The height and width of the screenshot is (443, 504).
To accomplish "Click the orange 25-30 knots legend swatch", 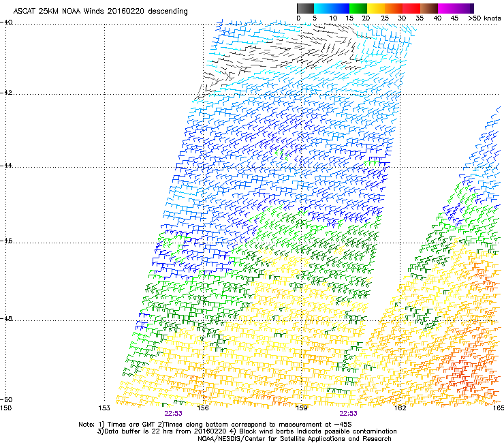I will point(394,8).
